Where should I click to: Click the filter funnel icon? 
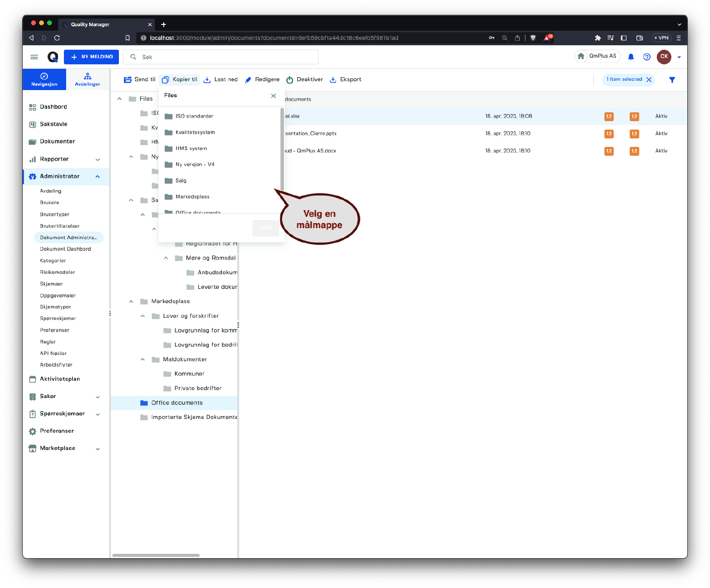click(672, 80)
